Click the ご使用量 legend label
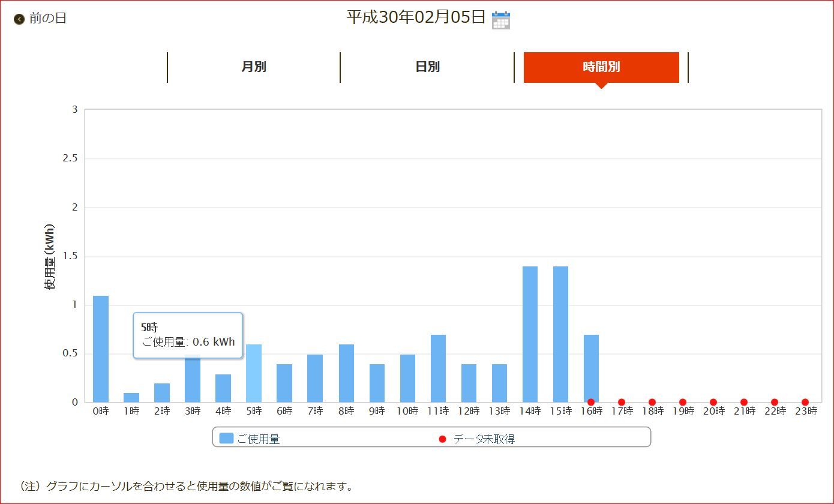The width and height of the screenshot is (834, 504). (x=259, y=439)
